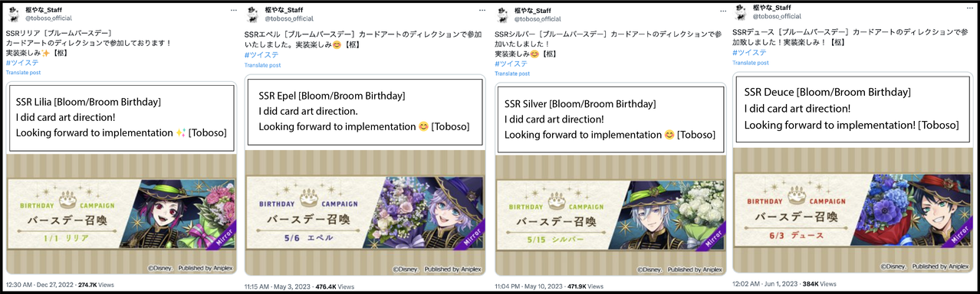Click Translate post under the Lilia tweet

(23, 73)
